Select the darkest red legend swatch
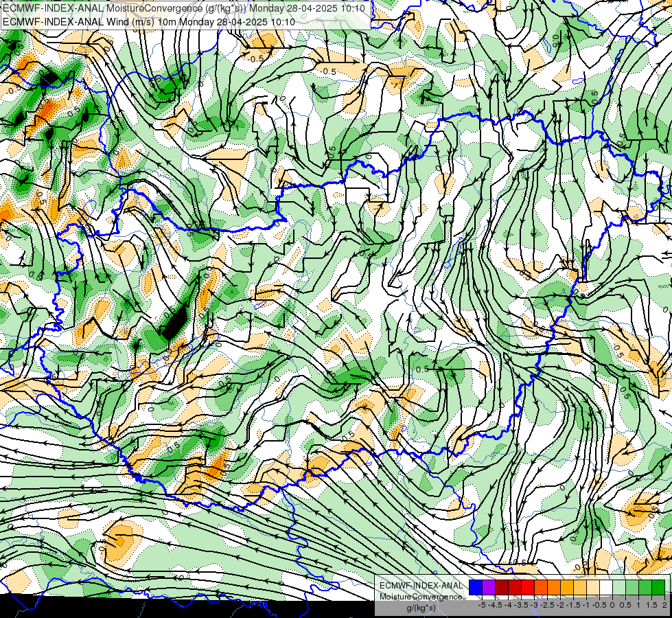672x618 pixels. pos(502,587)
